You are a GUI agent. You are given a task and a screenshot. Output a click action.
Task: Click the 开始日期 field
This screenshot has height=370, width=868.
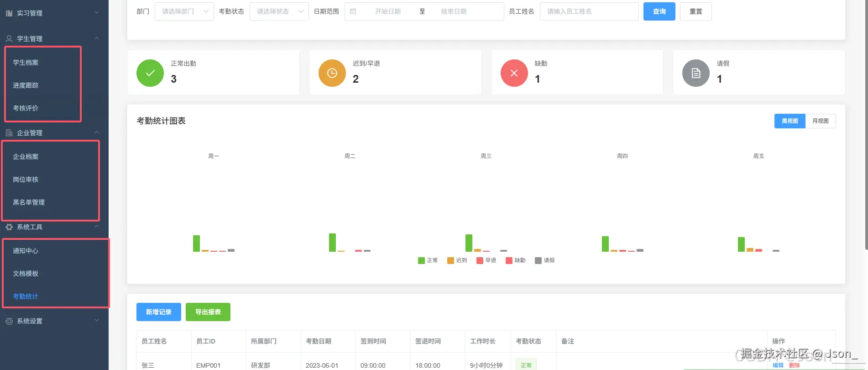[388, 11]
